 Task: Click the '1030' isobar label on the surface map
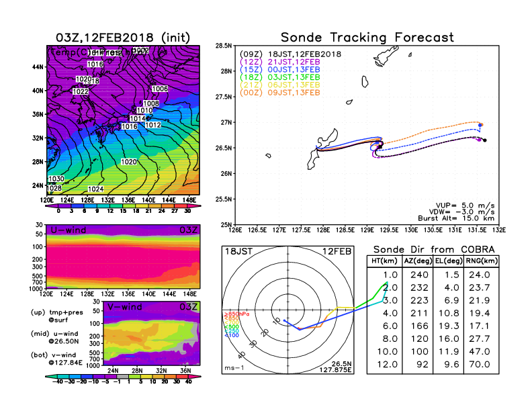point(56,179)
